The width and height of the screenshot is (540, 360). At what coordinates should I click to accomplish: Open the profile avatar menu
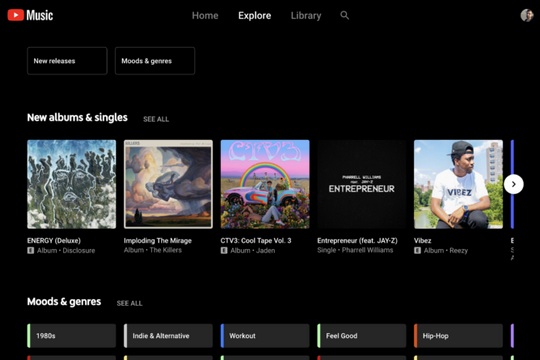coord(527,15)
